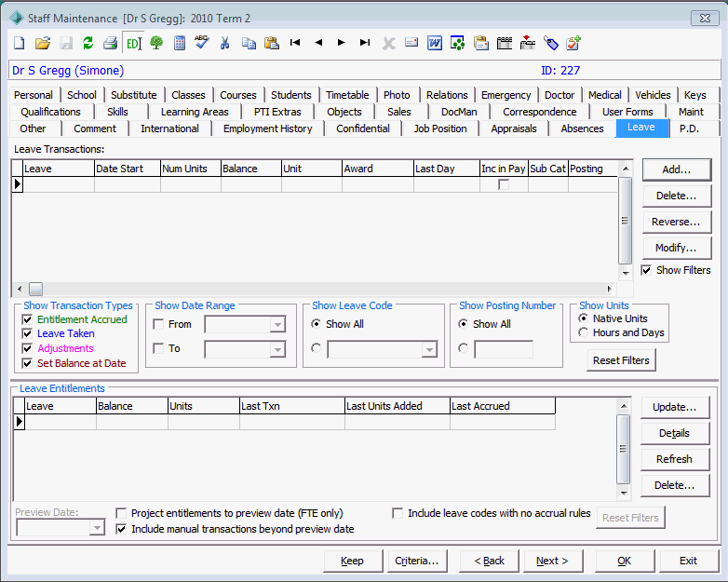Click Reset Filters beside Show Units
This screenshot has width=728, height=582.
pyautogui.click(x=621, y=360)
